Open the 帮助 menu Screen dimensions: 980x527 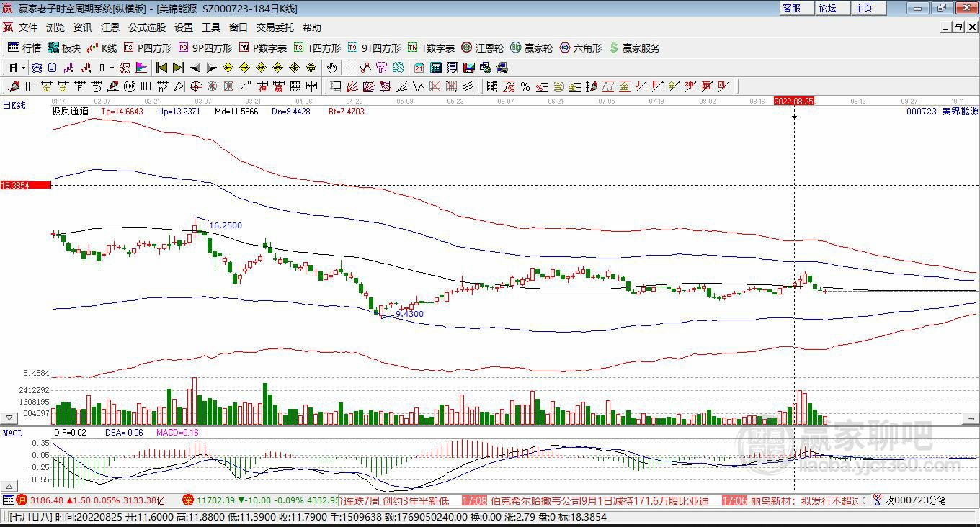tap(312, 27)
